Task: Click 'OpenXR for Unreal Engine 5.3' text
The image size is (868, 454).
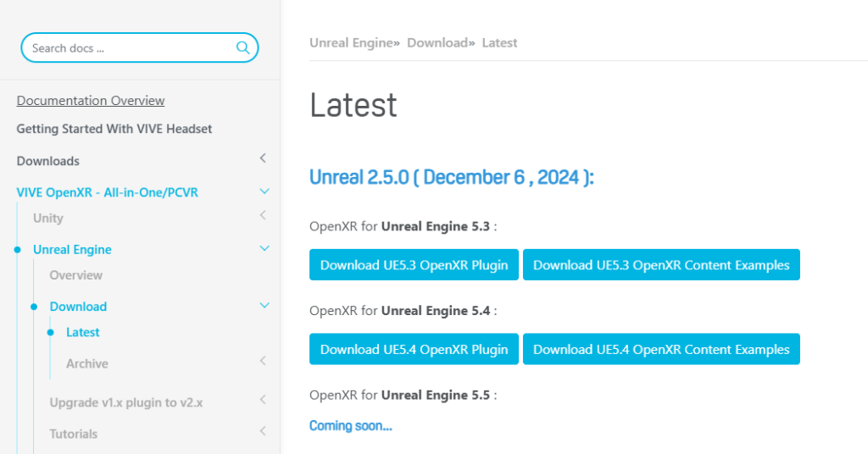Action: [x=403, y=227]
